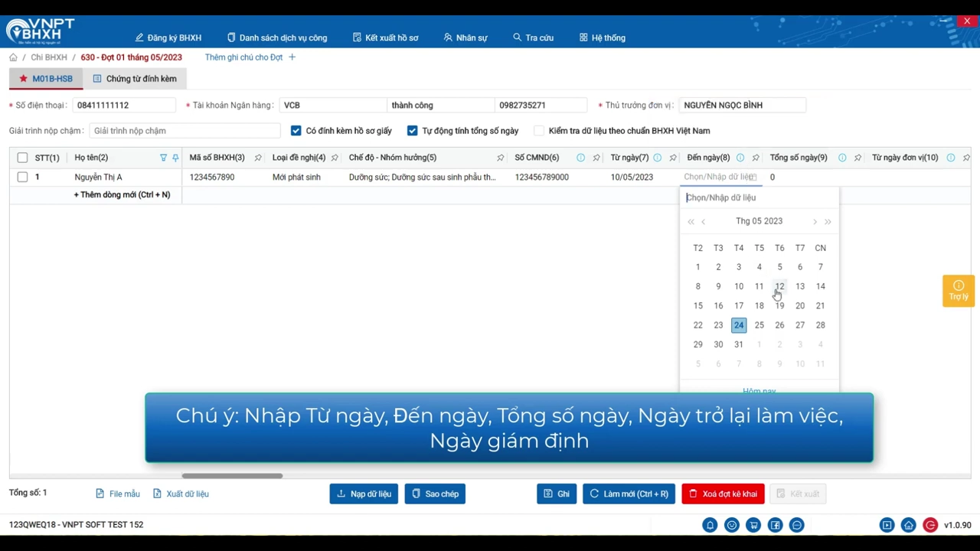Open the notifications bell icon
Viewport: 980px width, 551px height.
click(710, 525)
